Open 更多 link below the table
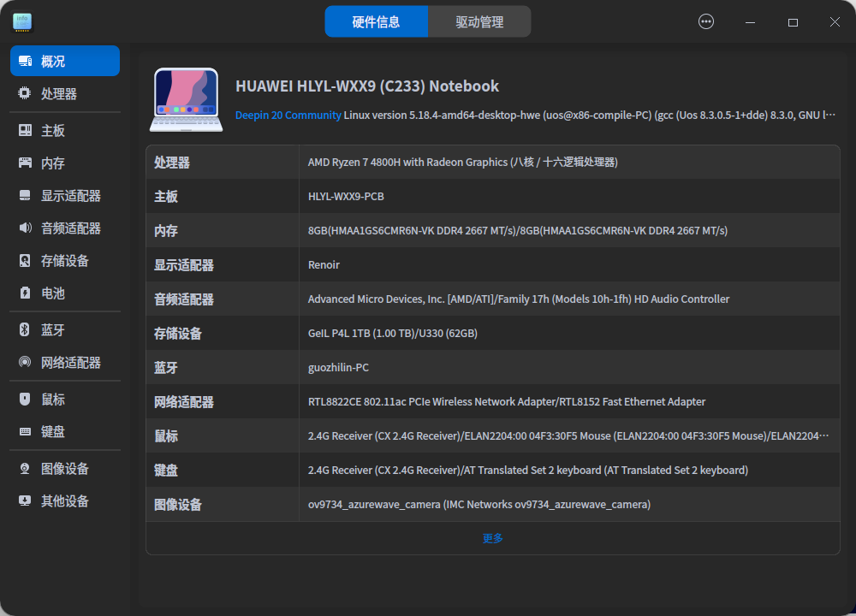 pyautogui.click(x=492, y=538)
